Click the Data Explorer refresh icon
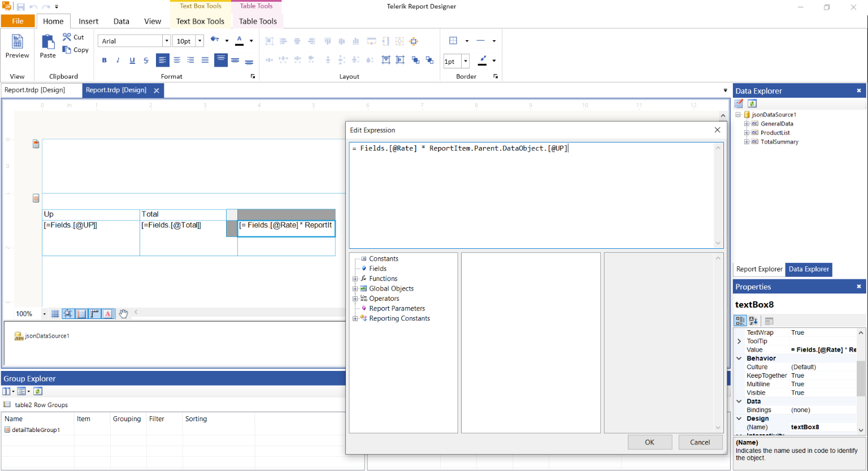 click(x=752, y=103)
